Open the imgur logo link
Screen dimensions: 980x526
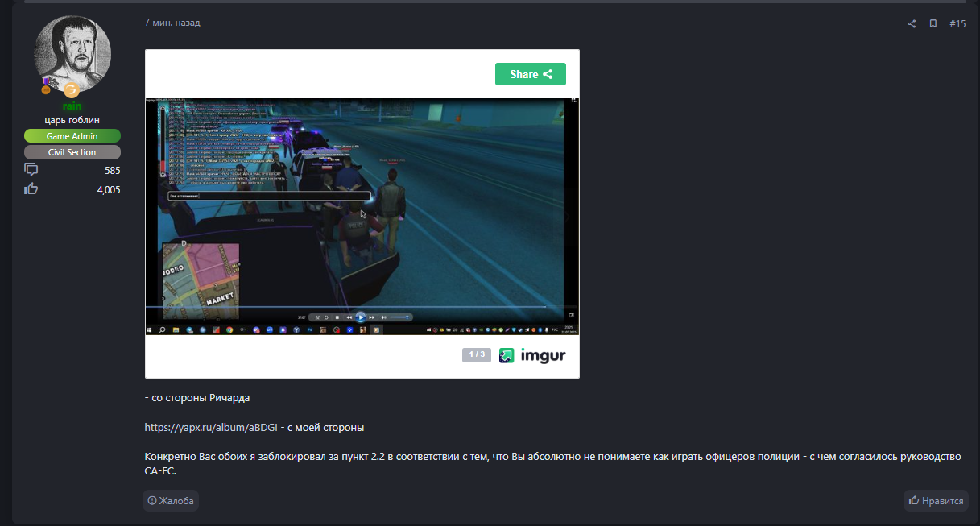click(531, 355)
